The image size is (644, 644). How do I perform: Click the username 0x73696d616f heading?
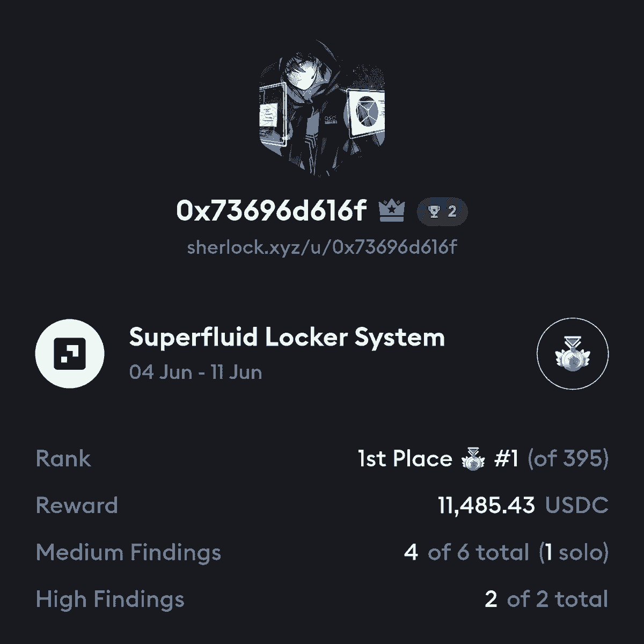click(272, 211)
